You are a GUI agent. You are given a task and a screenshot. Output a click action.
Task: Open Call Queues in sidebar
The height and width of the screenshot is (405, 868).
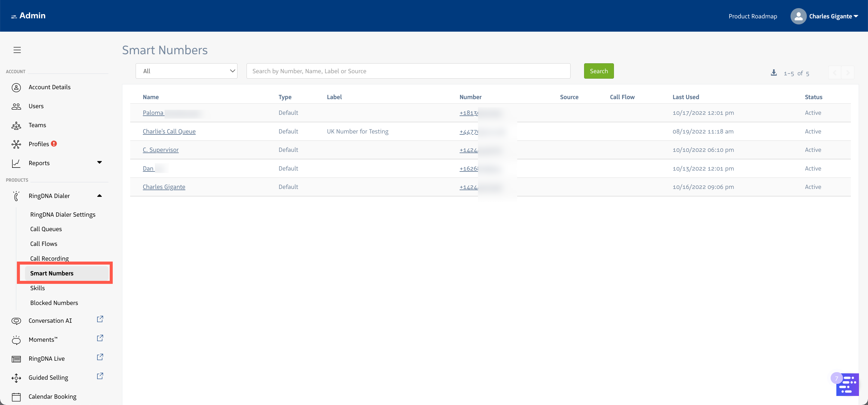tap(46, 229)
